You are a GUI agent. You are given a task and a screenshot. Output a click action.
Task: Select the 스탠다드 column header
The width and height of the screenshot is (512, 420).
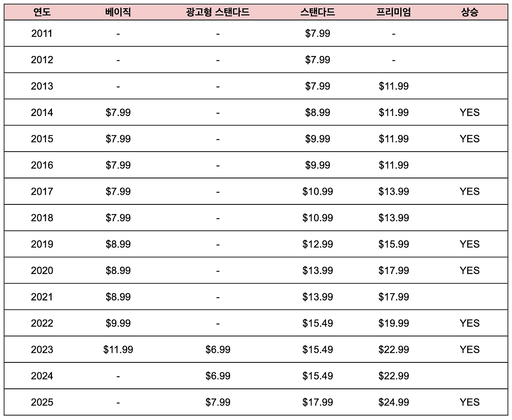[318, 12]
